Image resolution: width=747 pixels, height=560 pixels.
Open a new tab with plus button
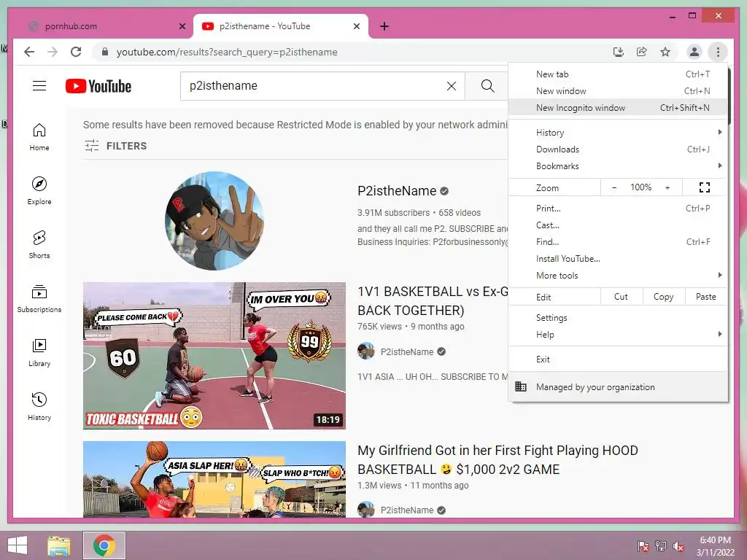pyautogui.click(x=384, y=26)
